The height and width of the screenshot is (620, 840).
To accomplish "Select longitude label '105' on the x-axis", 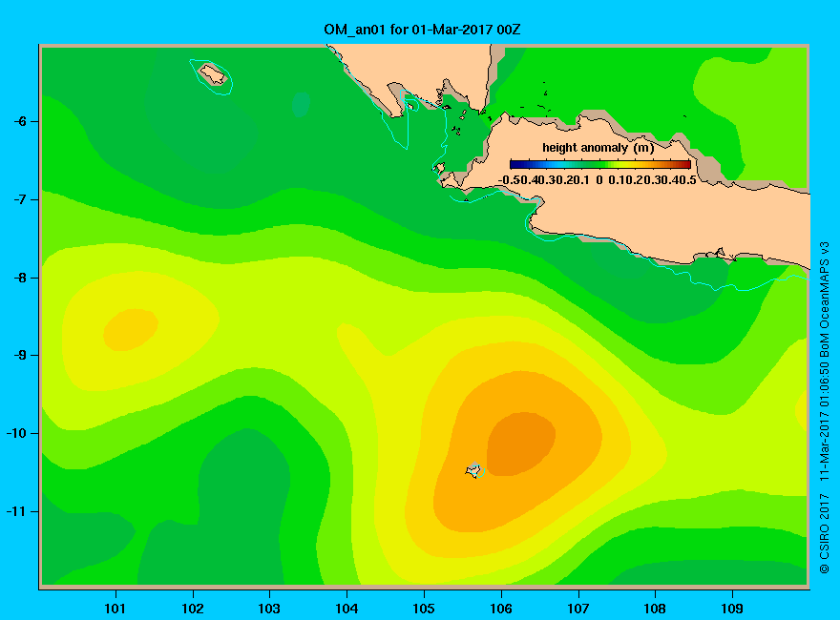I will click(x=424, y=609).
